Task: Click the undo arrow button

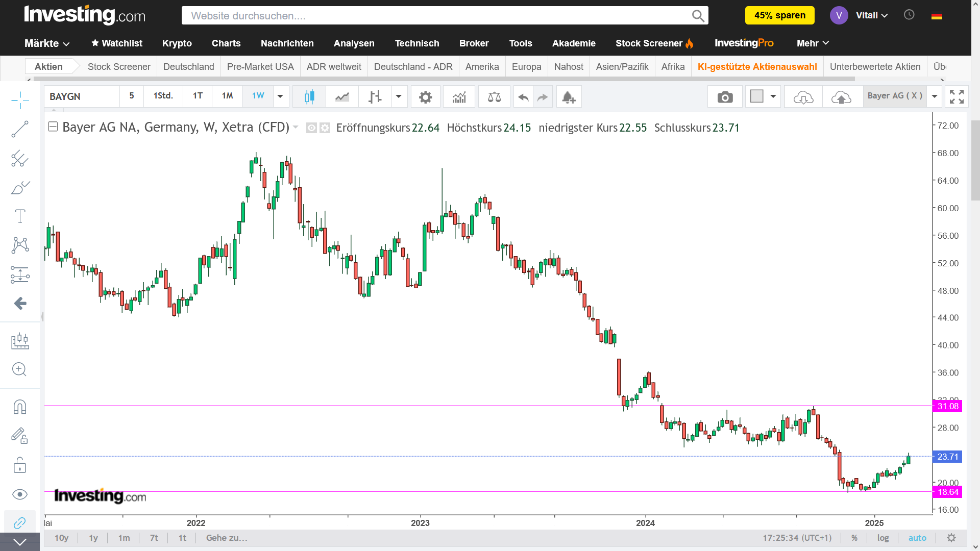Action: click(x=523, y=97)
